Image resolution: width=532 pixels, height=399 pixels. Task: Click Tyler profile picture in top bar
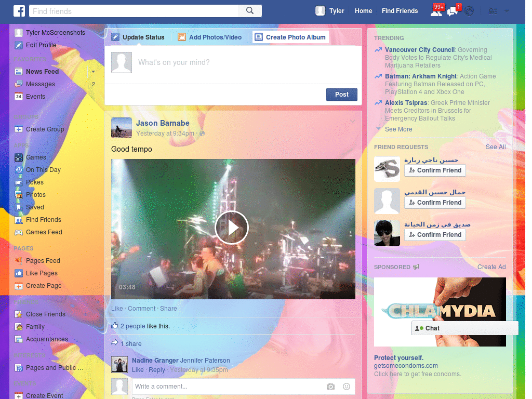(x=320, y=11)
